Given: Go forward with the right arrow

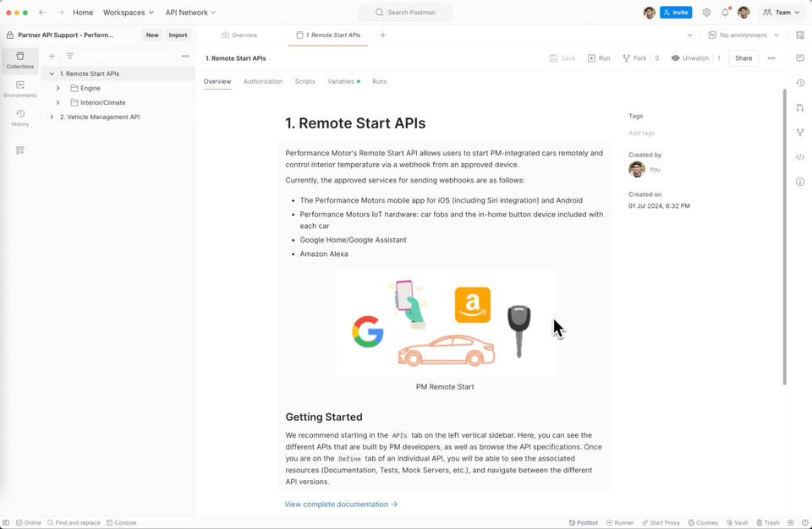Looking at the screenshot, I should (60, 12).
